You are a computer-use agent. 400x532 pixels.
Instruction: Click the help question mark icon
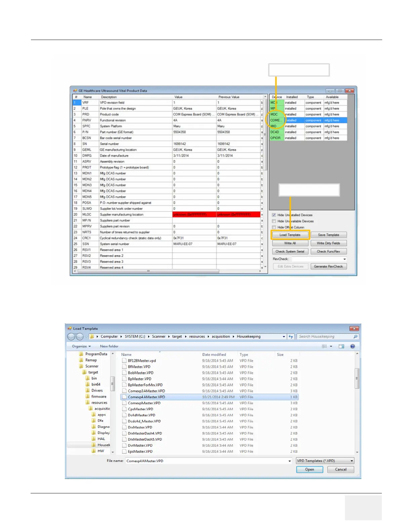point(352,346)
